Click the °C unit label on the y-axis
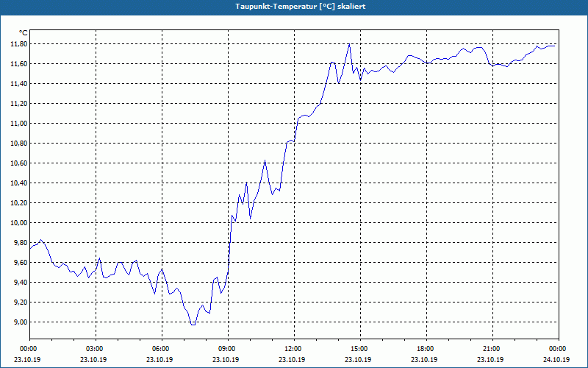 coord(23,33)
